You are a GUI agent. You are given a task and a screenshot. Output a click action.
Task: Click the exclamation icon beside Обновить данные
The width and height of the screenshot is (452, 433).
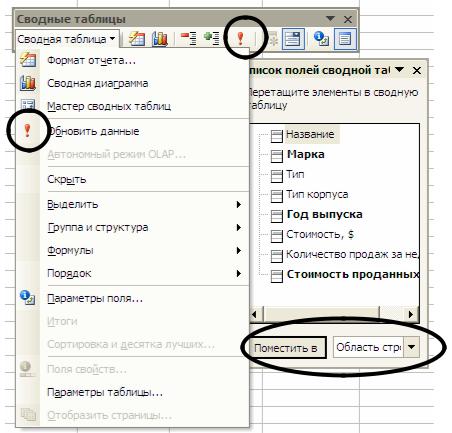click(x=27, y=131)
